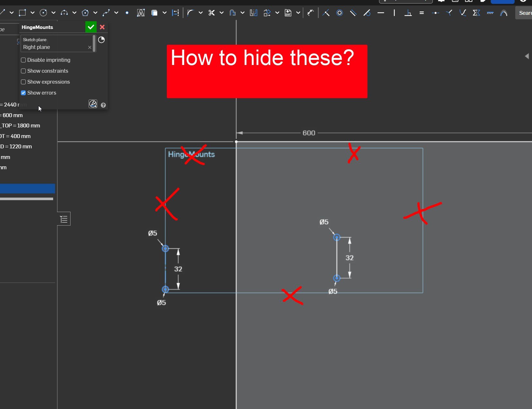Select the Offset tool
The width and height of the screenshot is (532, 409).
pyautogui.click(x=233, y=13)
